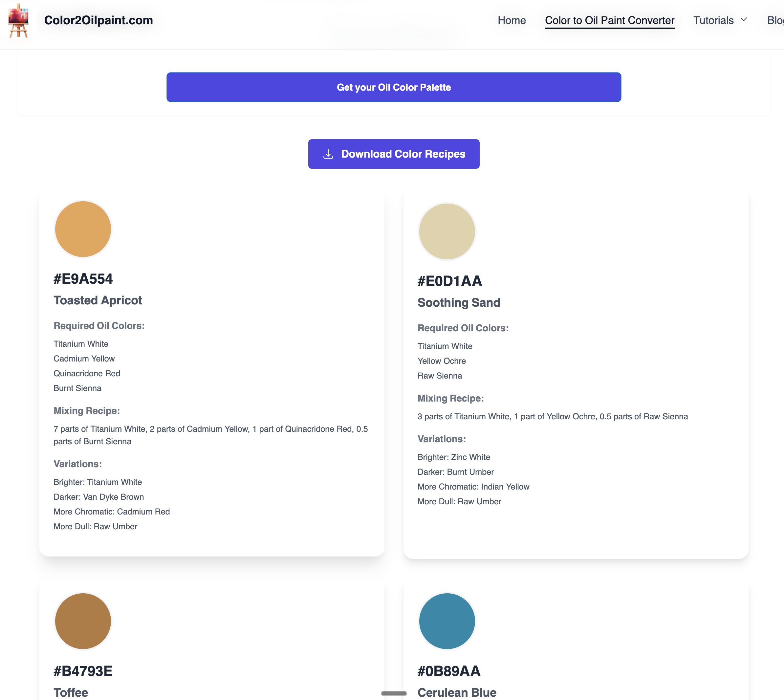
Task: Click the #0B89AA hex code heading
Action: [x=449, y=671]
